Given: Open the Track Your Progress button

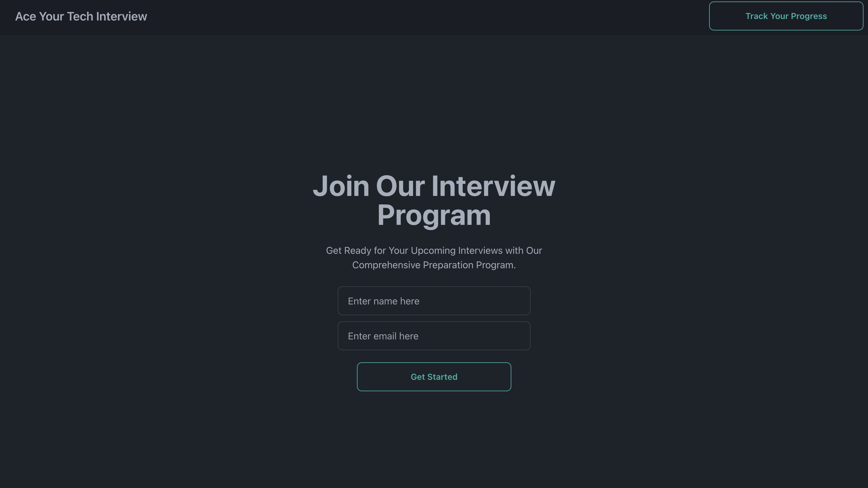Looking at the screenshot, I should [786, 16].
